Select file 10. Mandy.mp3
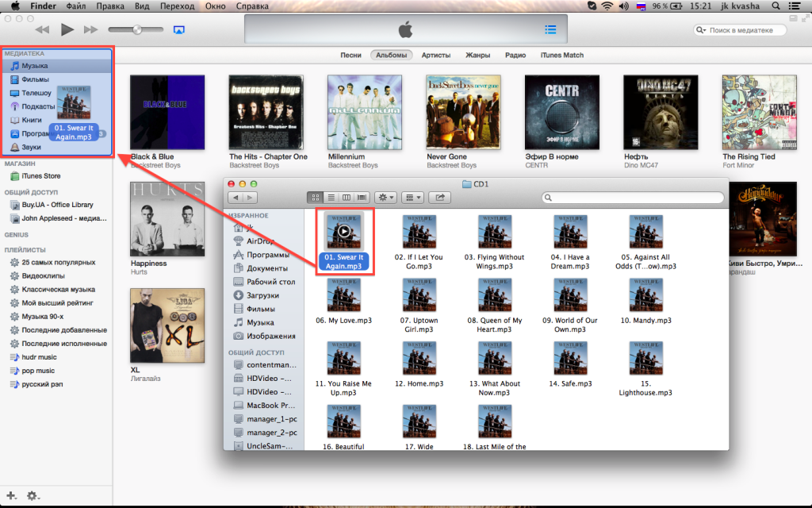 (x=645, y=301)
